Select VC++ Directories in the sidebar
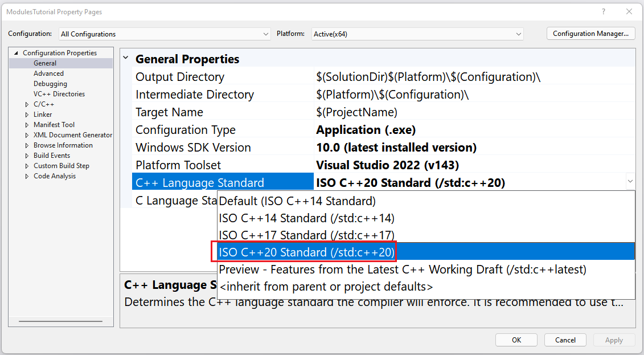This screenshot has height=355, width=644. click(59, 93)
